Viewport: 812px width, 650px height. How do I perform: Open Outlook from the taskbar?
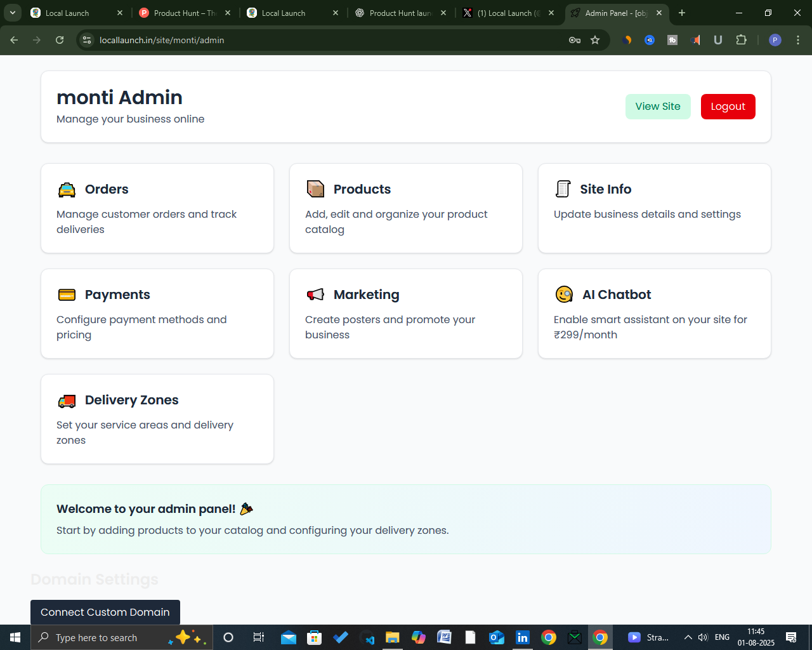[497, 637]
